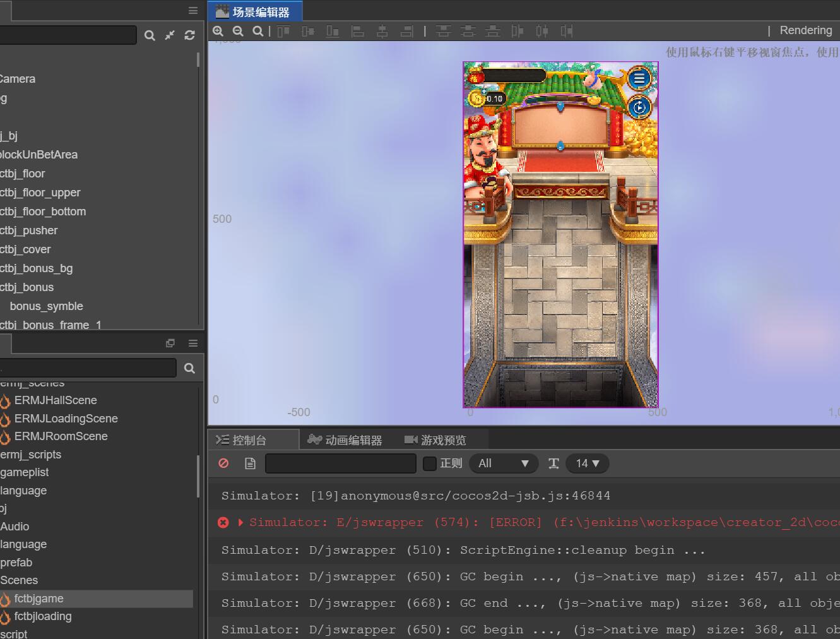This screenshot has height=639, width=840.
Task: Pop out the assets panel
Action: (170, 343)
